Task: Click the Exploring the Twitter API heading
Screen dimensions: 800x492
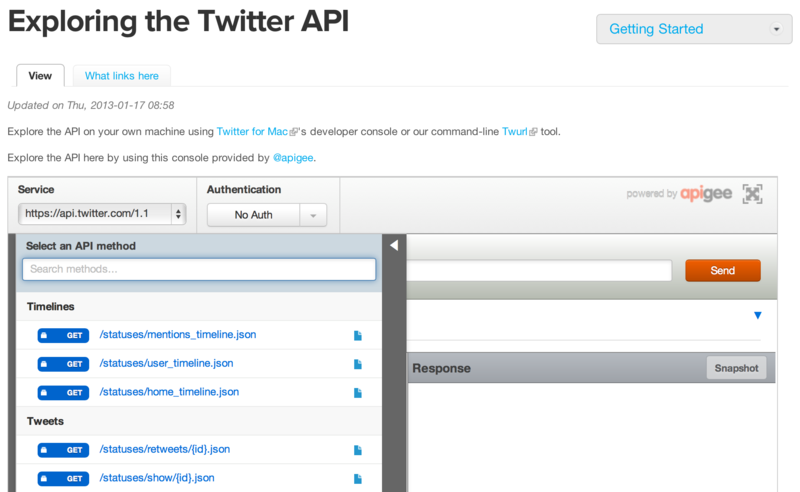Action: (x=179, y=21)
